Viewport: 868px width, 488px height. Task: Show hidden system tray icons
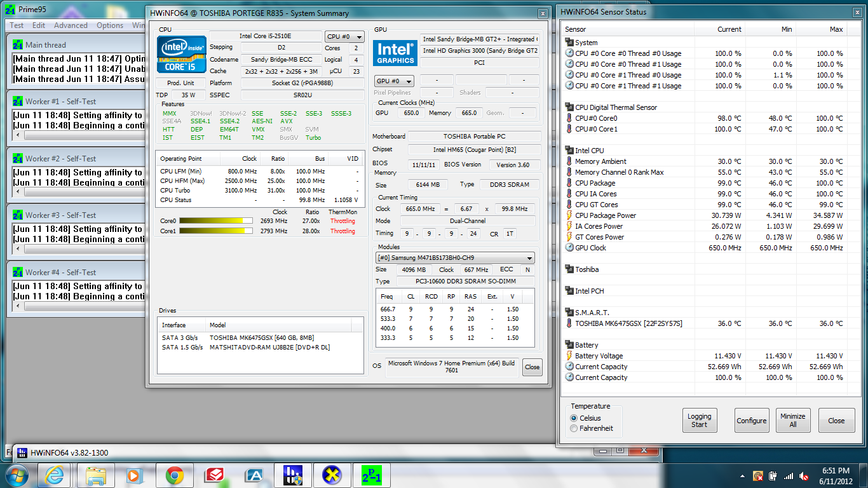coord(743,476)
